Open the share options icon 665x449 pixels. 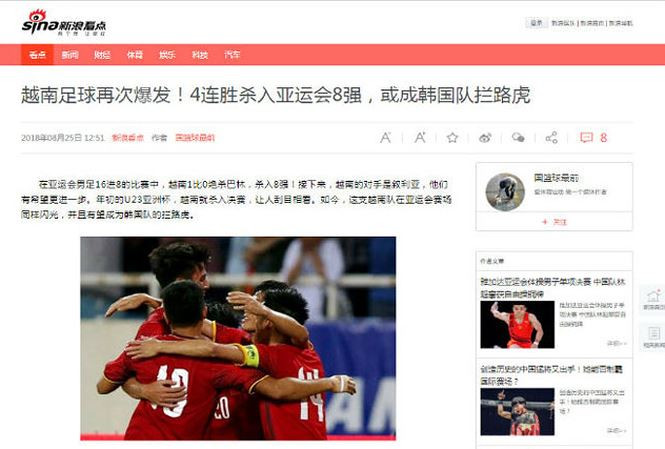(x=551, y=138)
